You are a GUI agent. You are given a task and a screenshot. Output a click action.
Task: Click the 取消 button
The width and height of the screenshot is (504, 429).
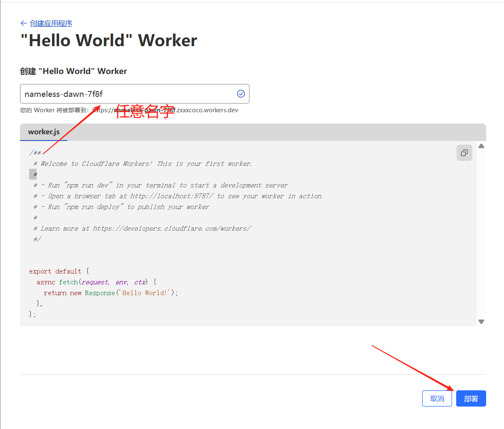(437, 399)
